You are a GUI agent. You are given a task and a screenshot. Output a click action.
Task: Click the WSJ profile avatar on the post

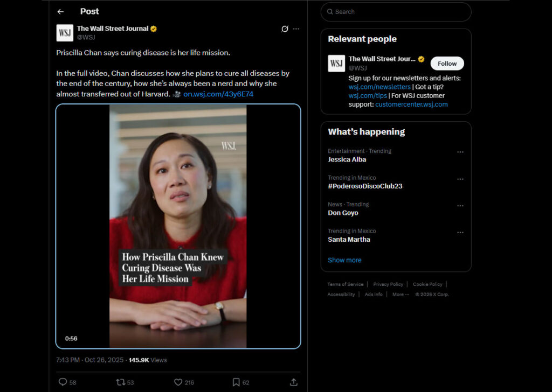(x=65, y=33)
